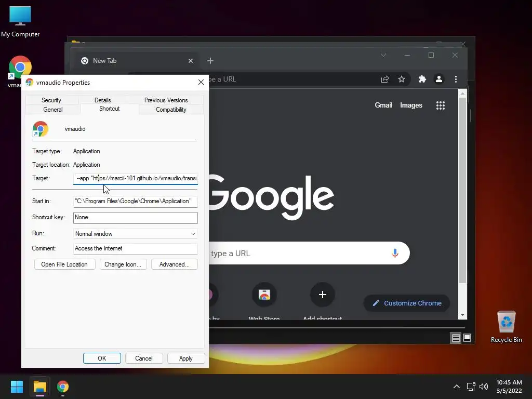
Task: Switch to the General tab
Action: coord(53,110)
